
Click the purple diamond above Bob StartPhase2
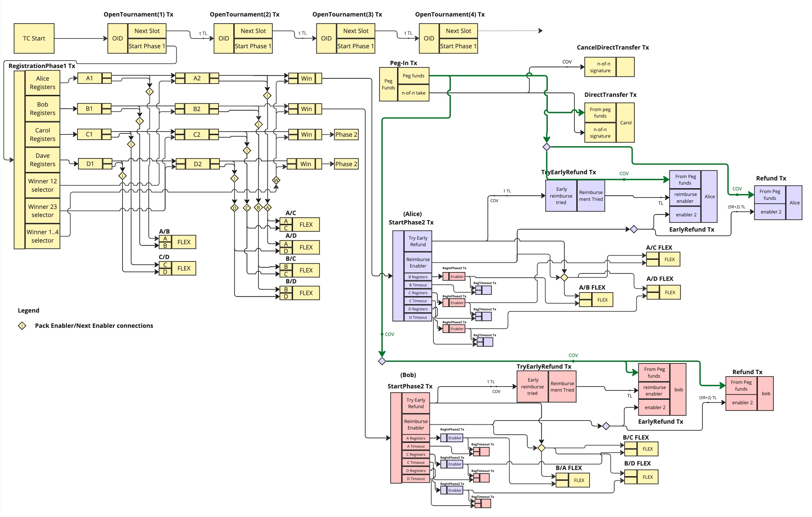382,361
